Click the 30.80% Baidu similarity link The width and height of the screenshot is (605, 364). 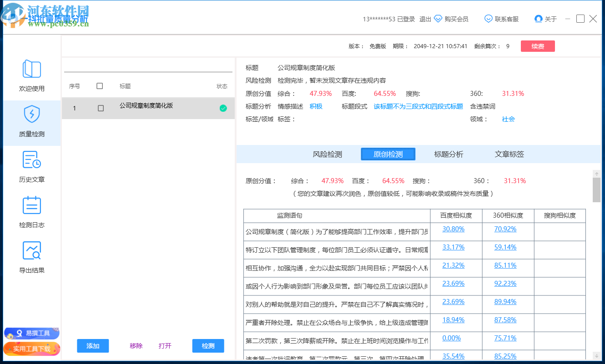453,229
